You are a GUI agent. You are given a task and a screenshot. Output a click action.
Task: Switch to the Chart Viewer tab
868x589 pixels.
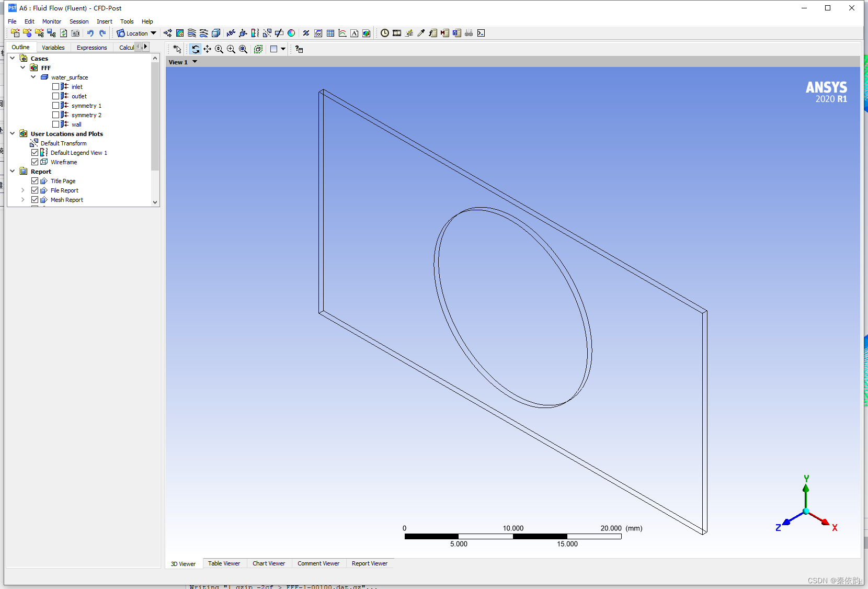coord(269,563)
